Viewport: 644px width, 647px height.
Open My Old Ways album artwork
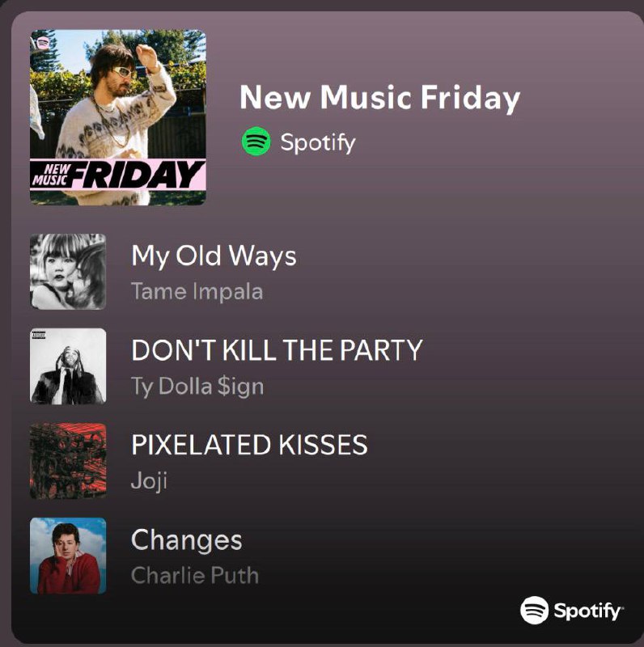click(x=68, y=272)
